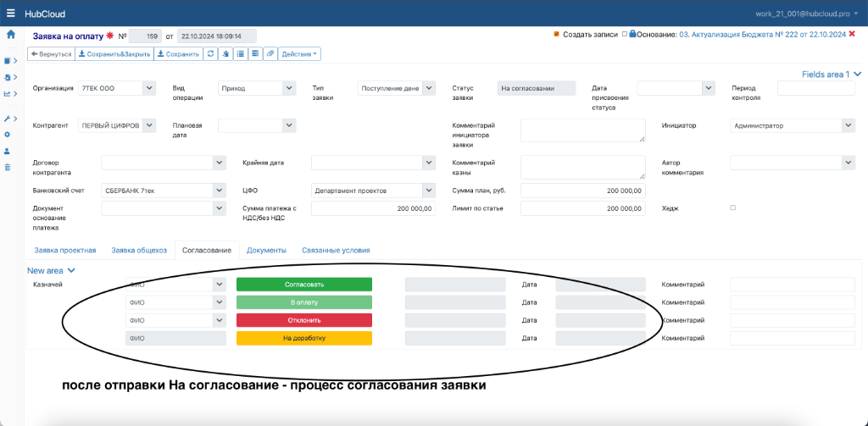Click the Сохранить button
Screen dimensions: 868x426
coord(178,54)
